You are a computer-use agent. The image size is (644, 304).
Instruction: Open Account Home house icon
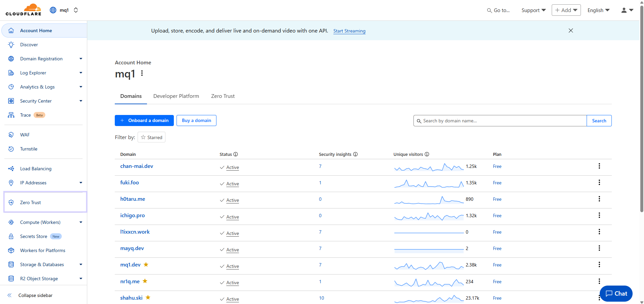click(11, 31)
